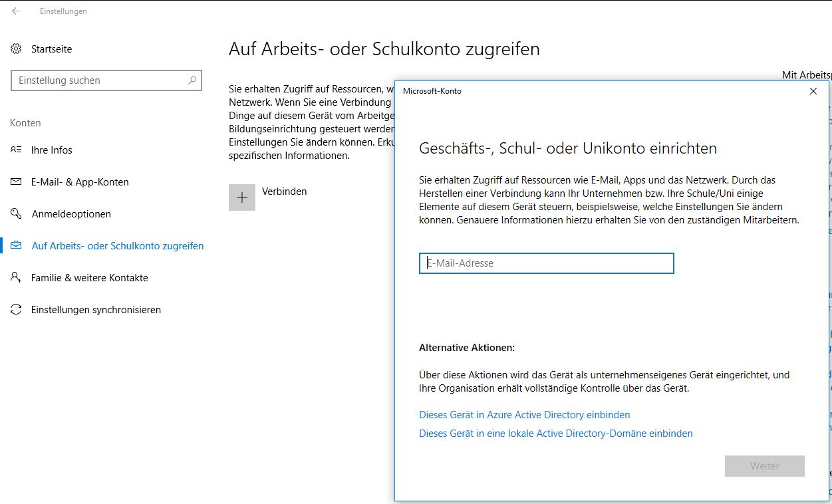
Task: Click the briefcase icon for Arbeitskonto
Action: tap(16, 245)
